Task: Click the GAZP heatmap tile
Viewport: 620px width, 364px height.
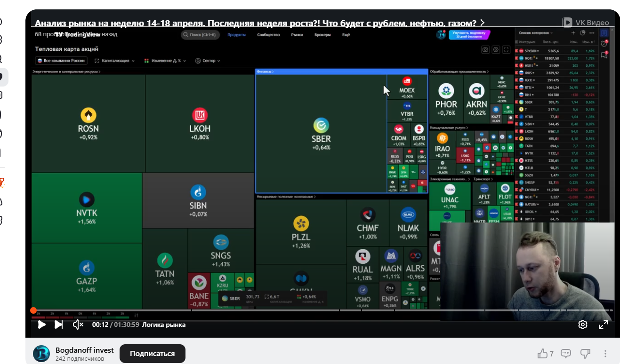Action: tap(87, 276)
